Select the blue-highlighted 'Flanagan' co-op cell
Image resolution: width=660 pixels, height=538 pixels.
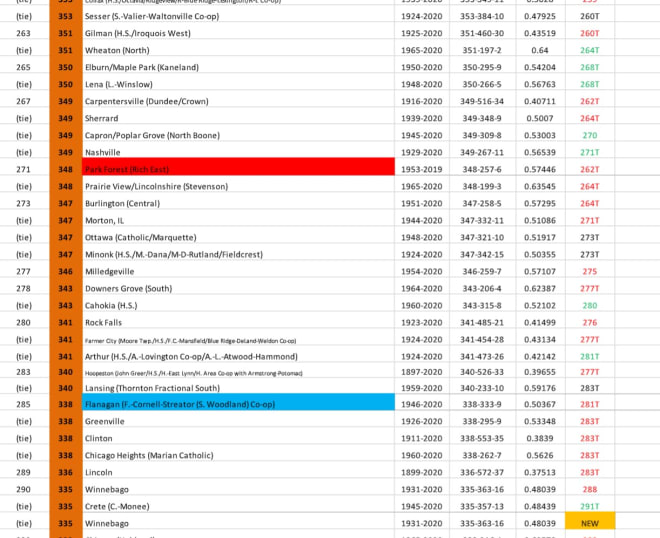click(x=238, y=402)
